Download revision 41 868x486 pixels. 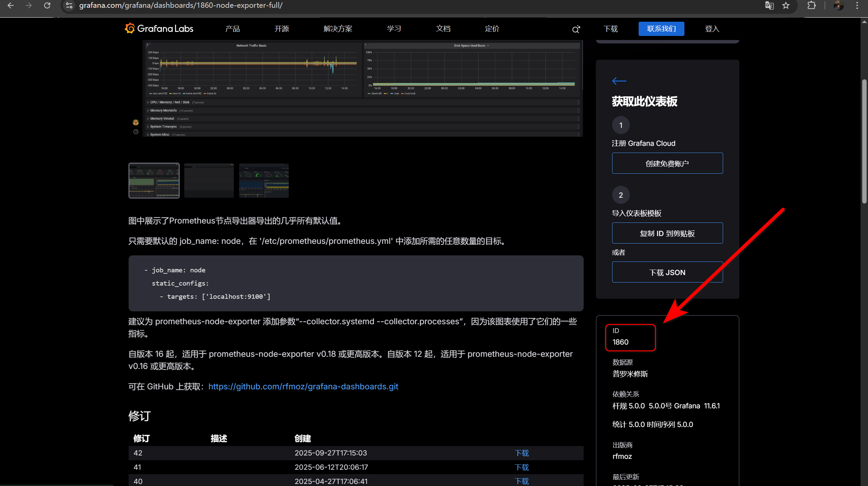point(522,467)
